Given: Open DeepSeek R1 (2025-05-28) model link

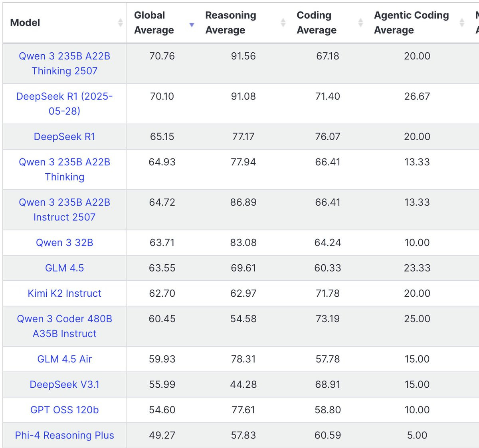Looking at the screenshot, I should 65,104.
